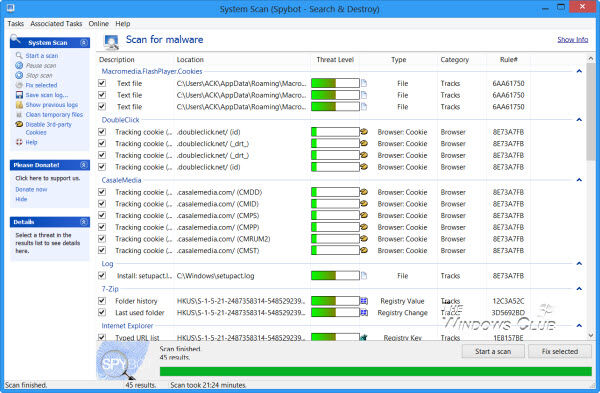Click the cookie icon in casalemedia CMDD row
600x393 pixels.
[364, 192]
